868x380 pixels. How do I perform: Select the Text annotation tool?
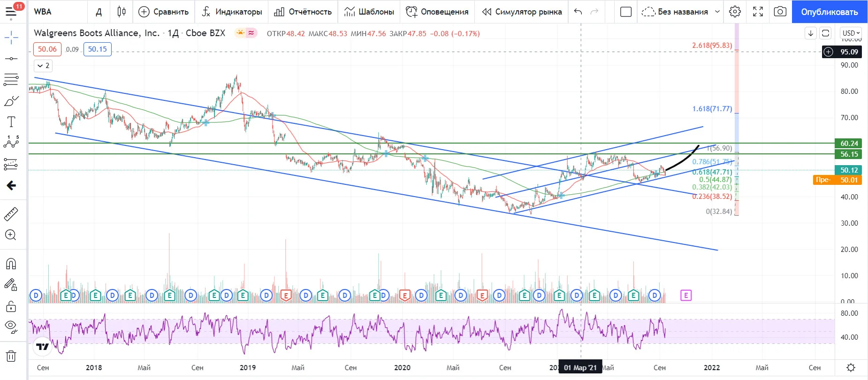pos(11,122)
